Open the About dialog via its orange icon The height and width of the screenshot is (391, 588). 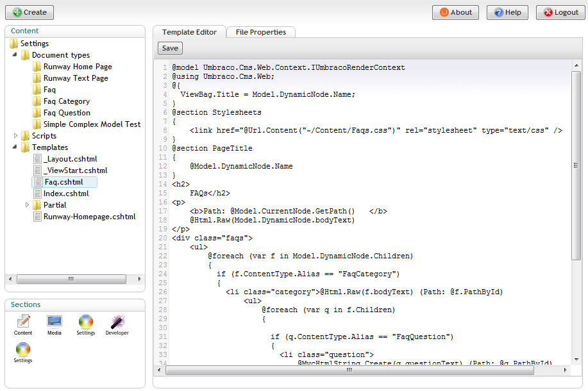coord(446,12)
